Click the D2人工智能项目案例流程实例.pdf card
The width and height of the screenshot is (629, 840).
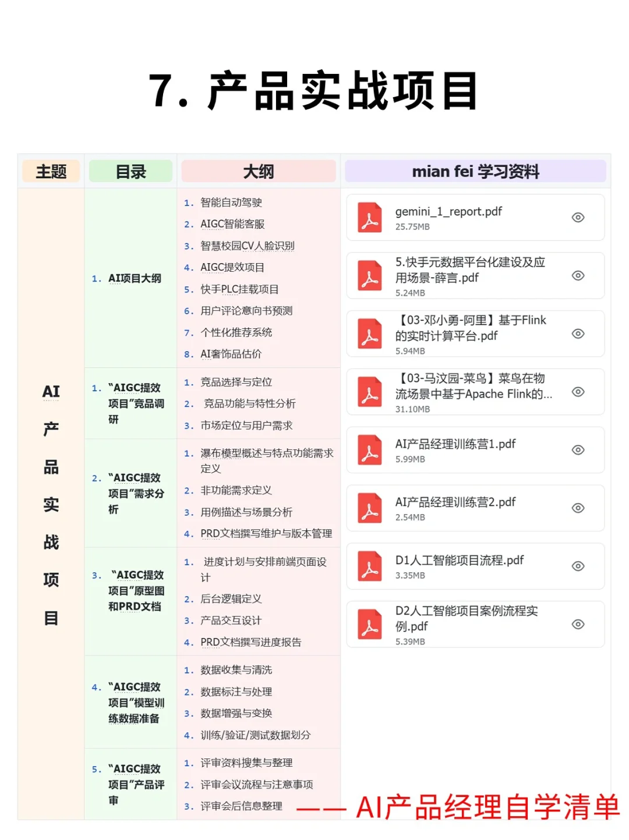click(475, 625)
